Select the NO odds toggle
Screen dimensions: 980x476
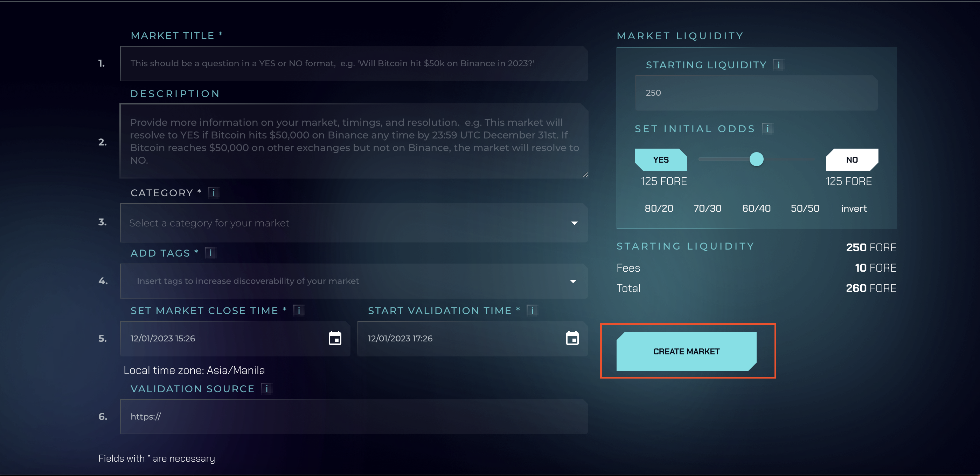852,159
